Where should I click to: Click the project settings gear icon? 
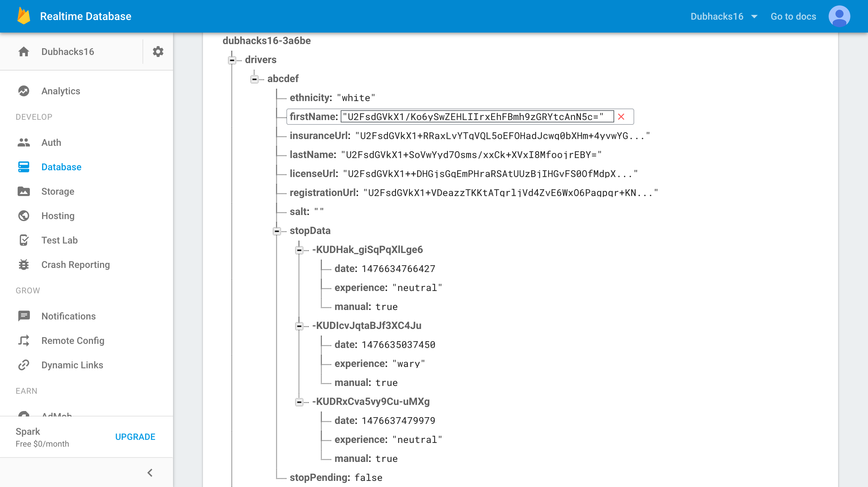click(158, 52)
